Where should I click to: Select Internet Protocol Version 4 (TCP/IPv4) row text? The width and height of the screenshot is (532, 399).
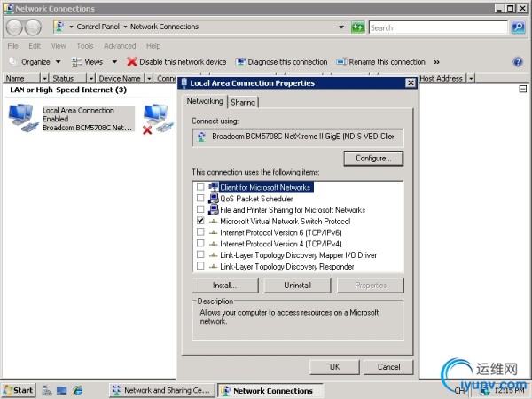[x=280, y=244]
